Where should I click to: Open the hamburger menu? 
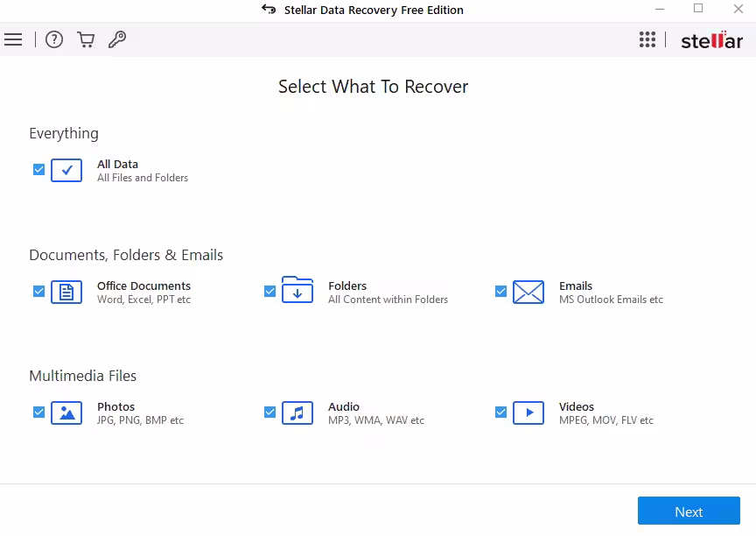[x=13, y=39]
